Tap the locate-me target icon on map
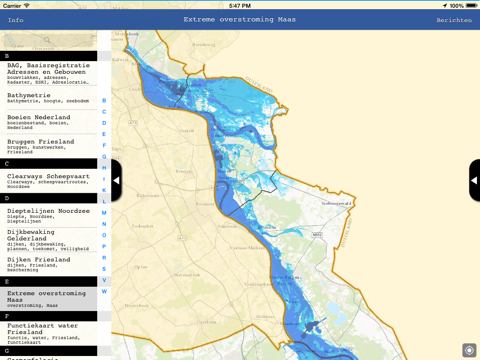 (469, 350)
